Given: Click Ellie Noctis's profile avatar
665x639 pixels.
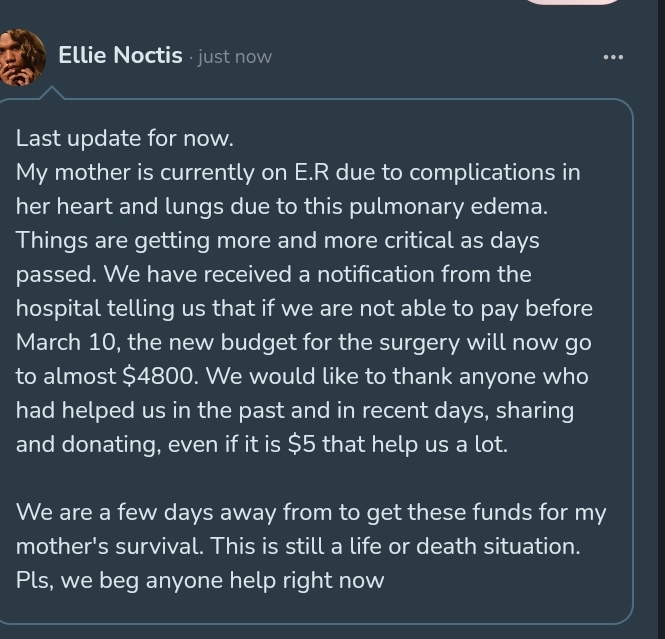Looking at the screenshot, I should [x=20, y=57].
